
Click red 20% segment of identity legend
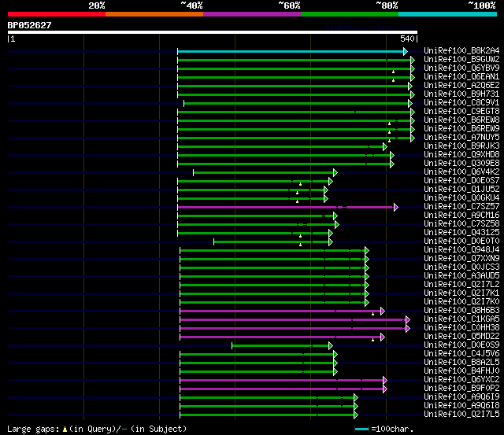pos(57,14)
